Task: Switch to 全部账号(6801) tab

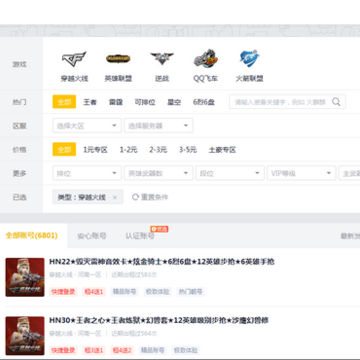Action: point(32,236)
